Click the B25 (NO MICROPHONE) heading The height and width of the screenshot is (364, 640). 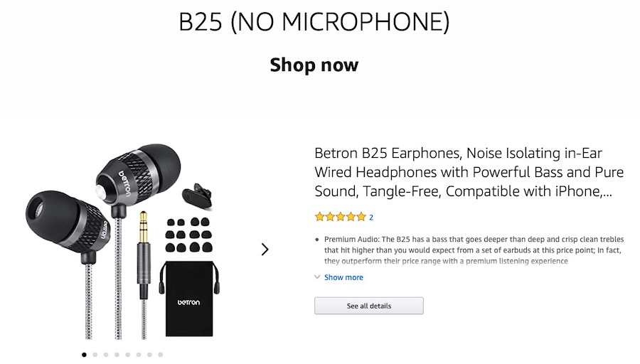[x=314, y=22]
